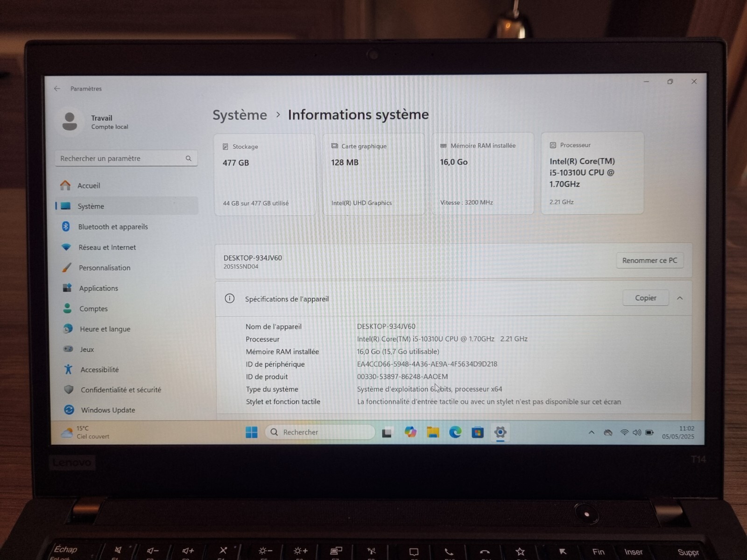
Task: Click the Processeur chip icon in card
Action: click(553, 145)
